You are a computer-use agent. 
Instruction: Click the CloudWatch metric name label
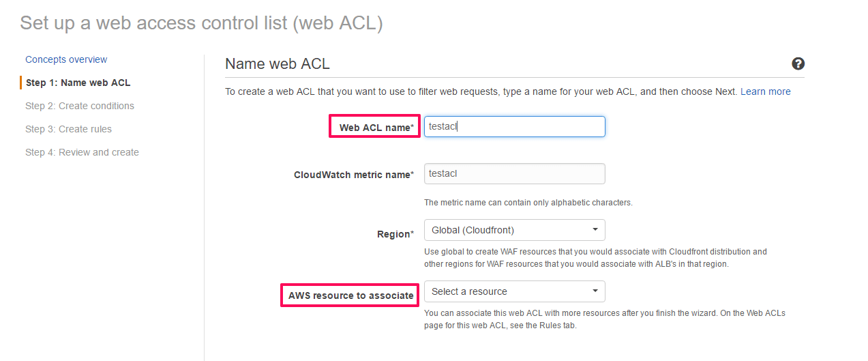tap(353, 175)
